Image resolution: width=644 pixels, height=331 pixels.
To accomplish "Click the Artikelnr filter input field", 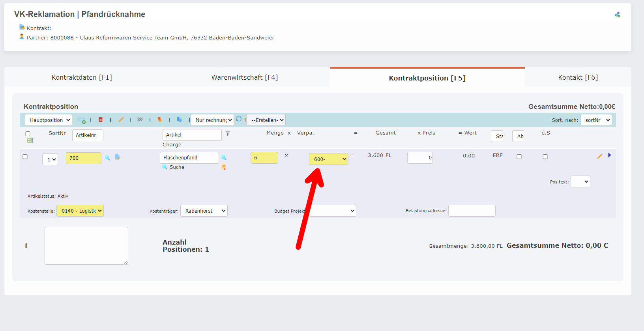I will [x=88, y=135].
